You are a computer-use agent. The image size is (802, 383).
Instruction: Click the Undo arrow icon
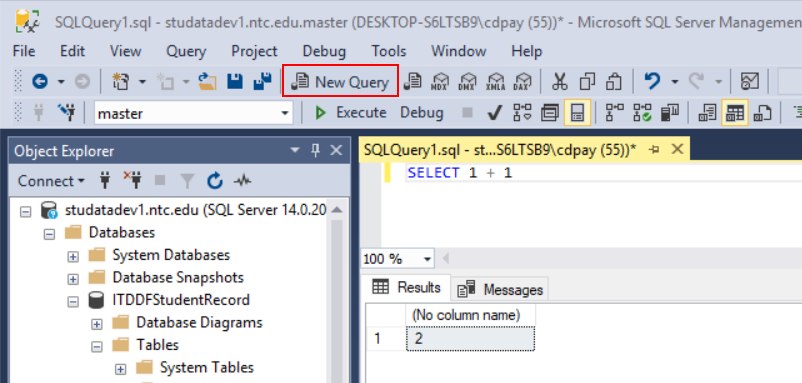tap(652, 82)
